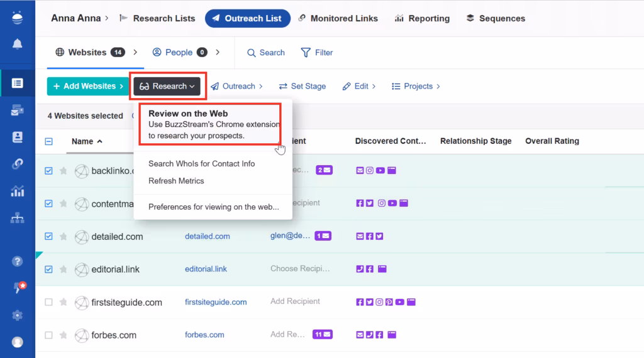This screenshot has width=644, height=358.
Task: Click the Search button
Action: click(x=266, y=53)
